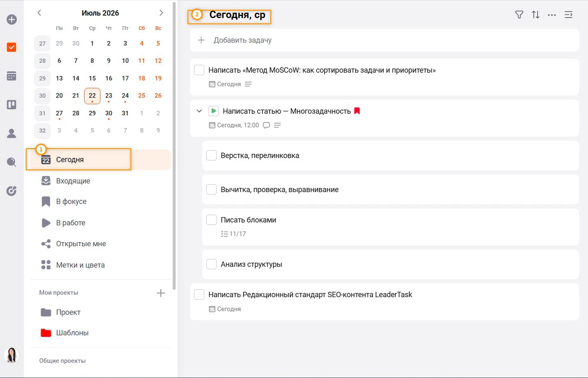The width and height of the screenshot is (588, 378).
Task: Click the red bookmark on Многозадачность task
Action: 357,111
